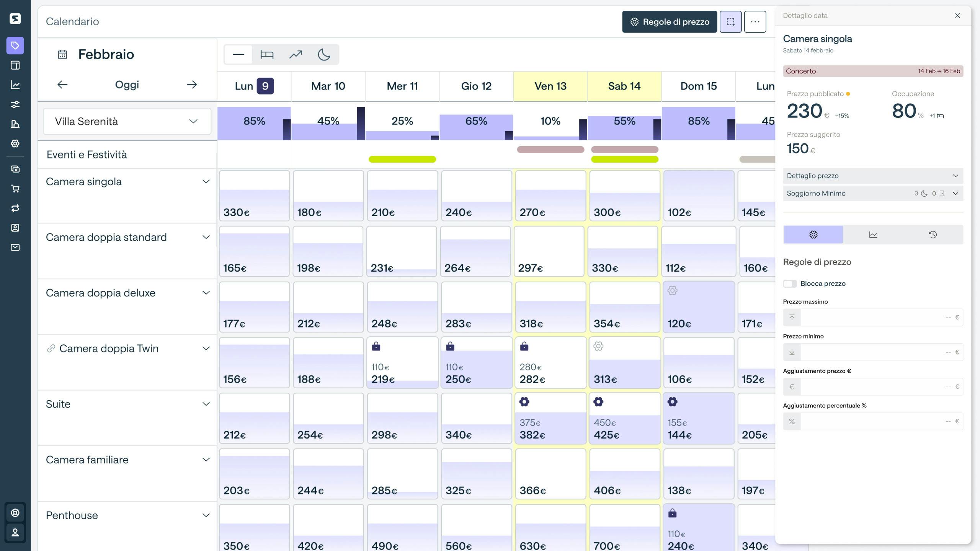This screenshot has height=551, width=980.
Task: Open the pricing tag icon in sidebar
Action: click(x=15, y=46)
